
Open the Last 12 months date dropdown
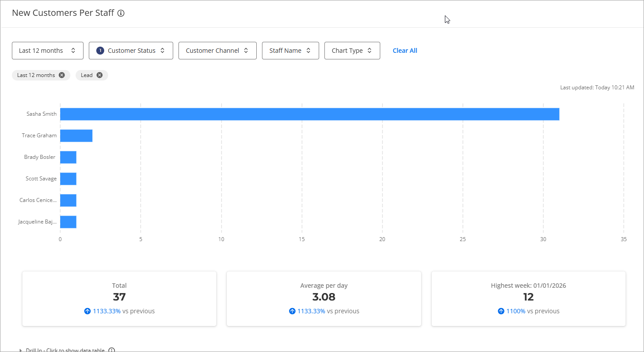tap(47, 51)
